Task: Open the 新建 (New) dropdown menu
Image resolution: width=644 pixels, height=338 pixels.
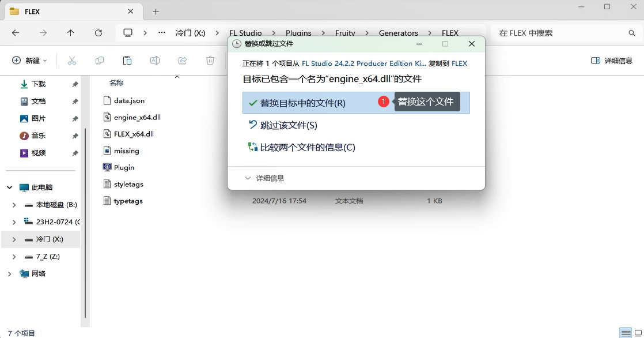Action: [29, 61]
